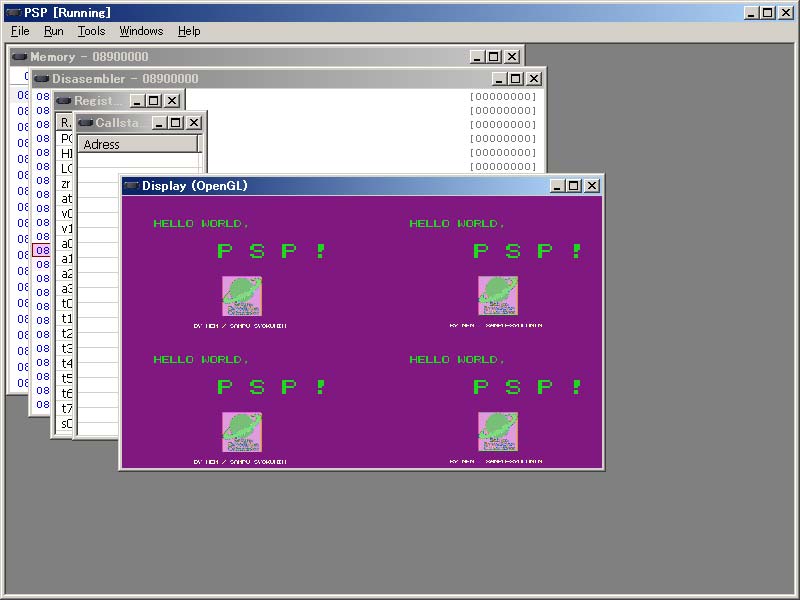Select the a3 register row
This screenshot has height=600, width=800.
[65, 289]
